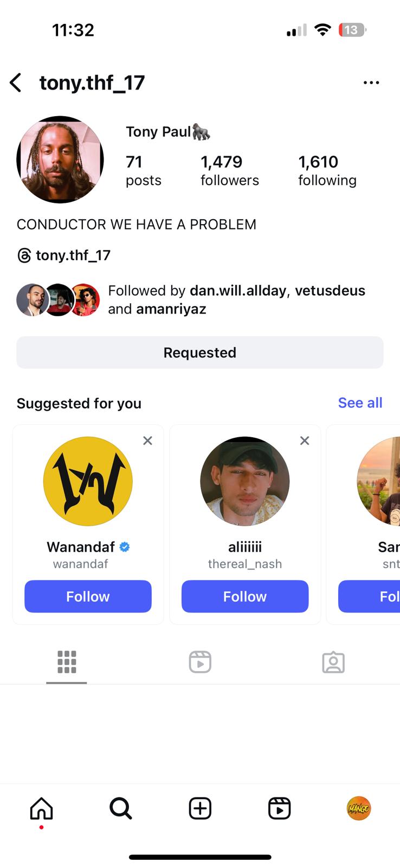Open dan.will.allday from mutuals text

(x=237, y=290)
